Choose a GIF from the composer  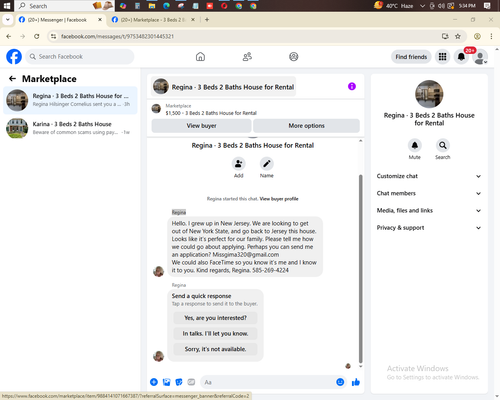coord(191,382)
